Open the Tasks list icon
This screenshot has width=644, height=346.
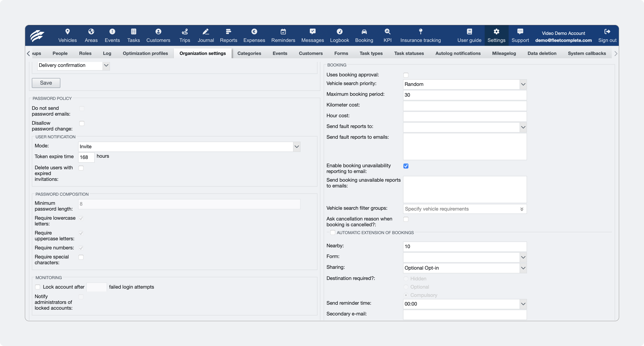click(134, 31)
